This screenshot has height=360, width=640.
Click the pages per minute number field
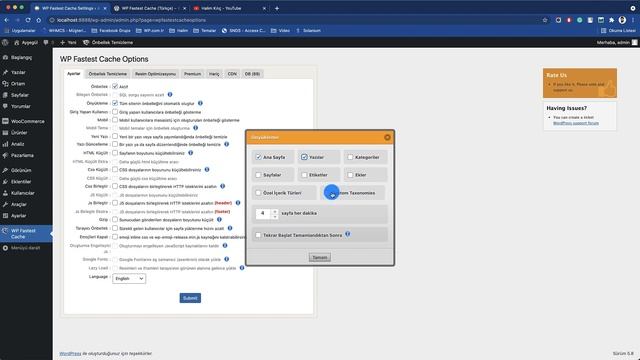[x=263, y=213]
